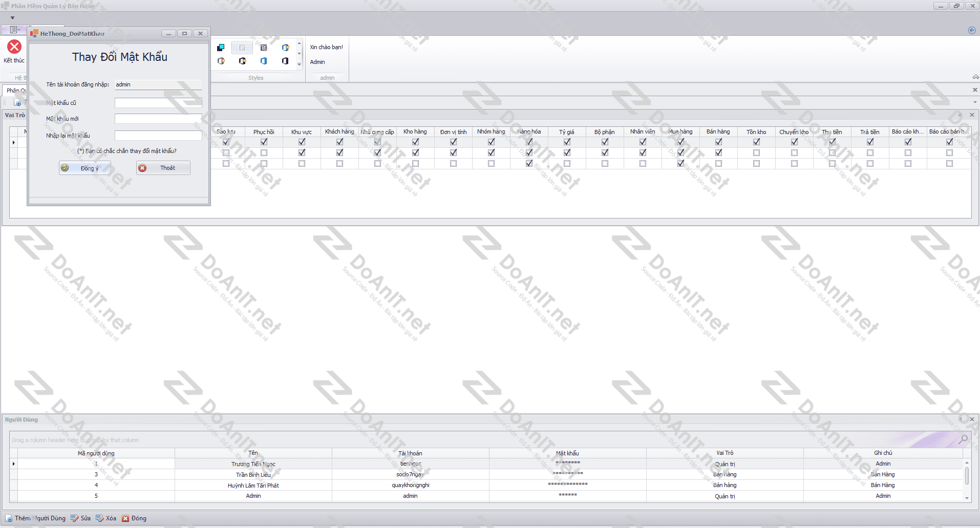This screenshot has height=528, width=980.
Task: Select the dark-gray pencil style icon
Action: point(264,48)
